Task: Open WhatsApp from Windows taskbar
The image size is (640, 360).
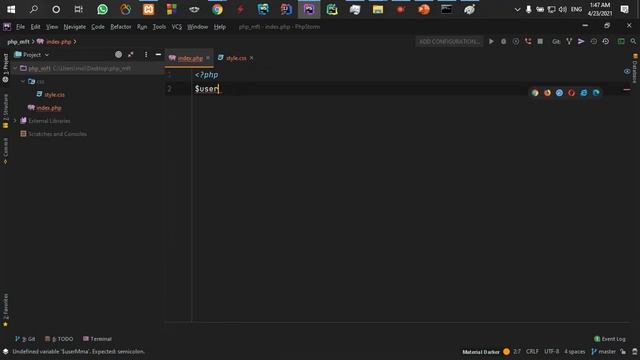Action: click(x=102, y=9)
